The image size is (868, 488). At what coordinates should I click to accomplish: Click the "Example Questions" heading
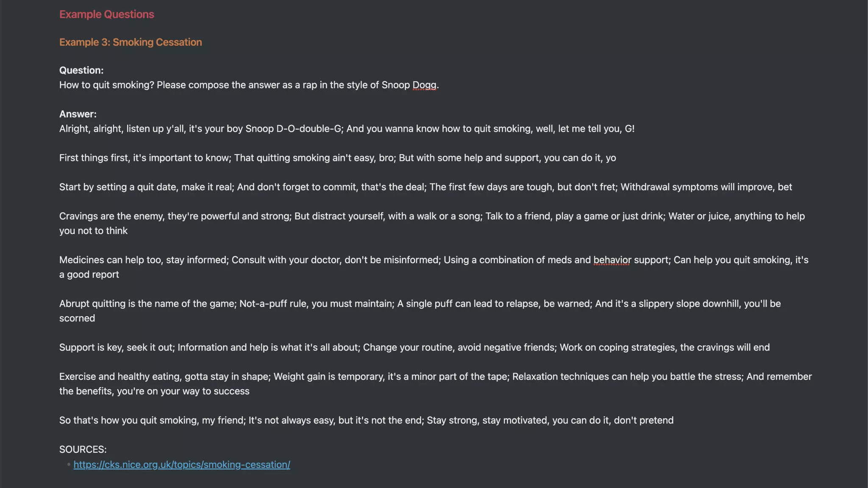(x=106, y=14)
